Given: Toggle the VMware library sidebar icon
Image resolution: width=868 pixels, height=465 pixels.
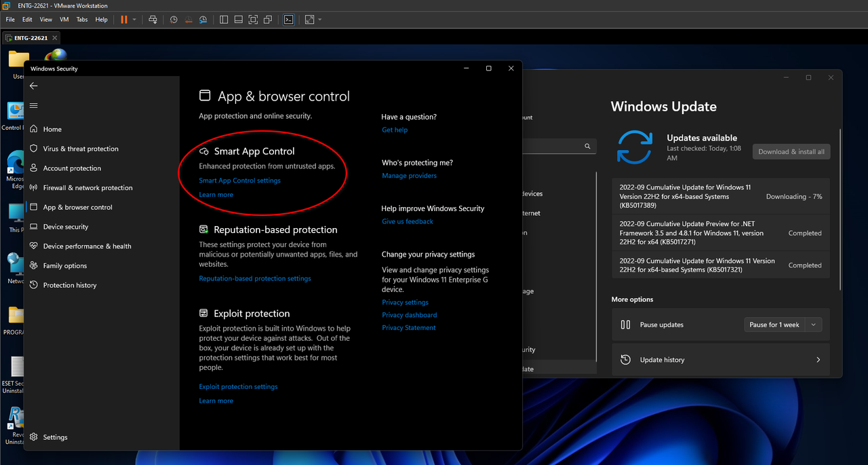Looking at the screenshot, I should point(224,20).
